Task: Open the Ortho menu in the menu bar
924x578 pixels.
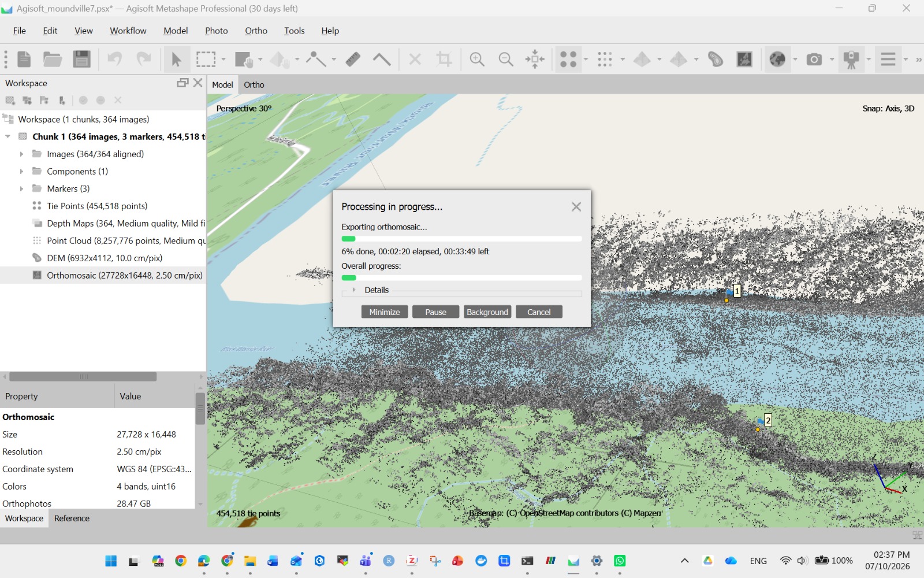Action: click(256, 31)
